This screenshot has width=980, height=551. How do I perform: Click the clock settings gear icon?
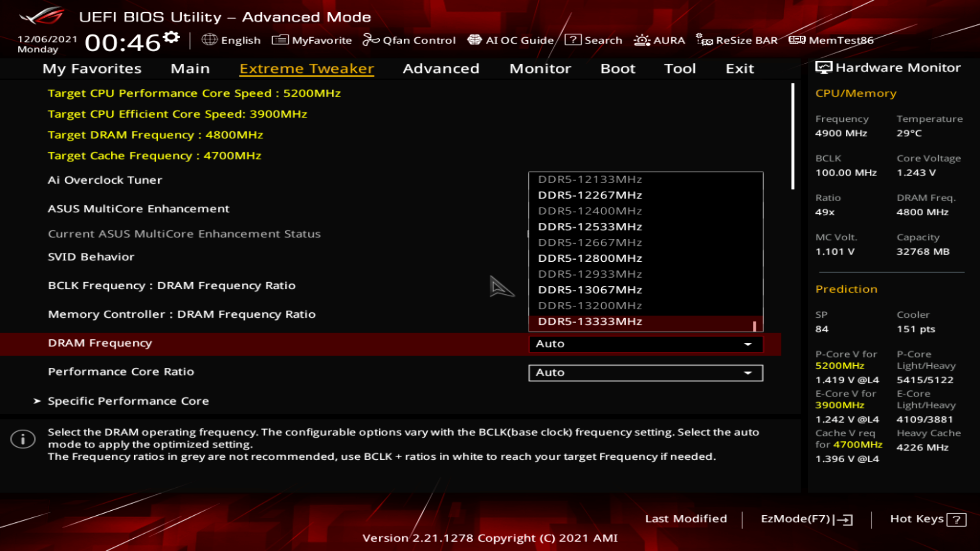pos(171,37)
